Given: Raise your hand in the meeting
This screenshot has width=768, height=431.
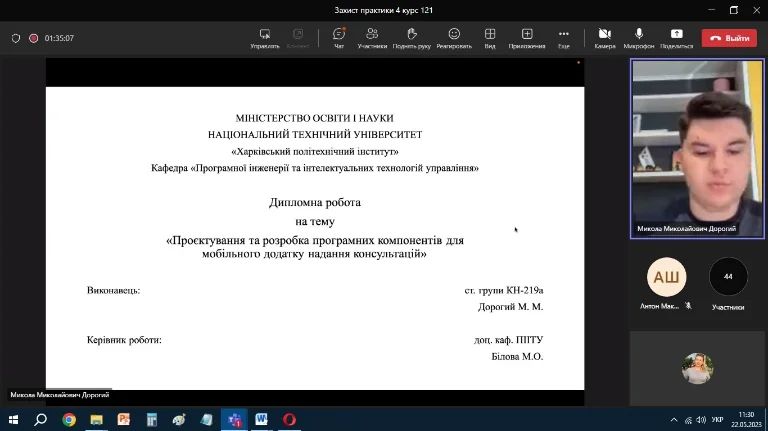Looking at the screenshot, I should pyautogui.click(x=411, y=38).
